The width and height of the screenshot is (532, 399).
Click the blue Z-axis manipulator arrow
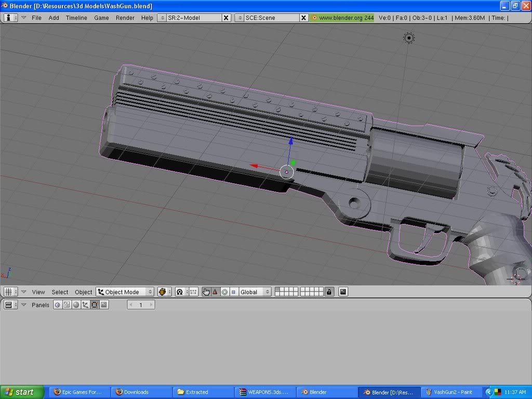tap(291, 140)
